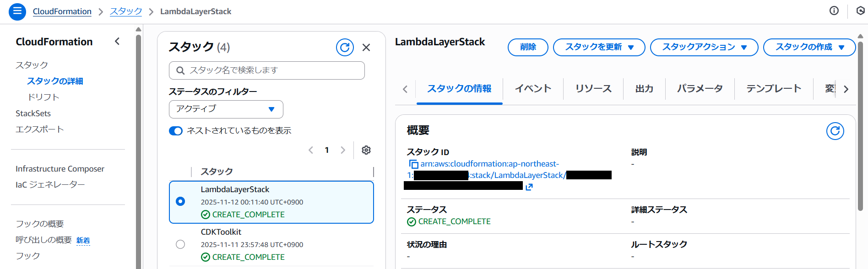Click the info icon in top bar

click(x=834, y=11)
